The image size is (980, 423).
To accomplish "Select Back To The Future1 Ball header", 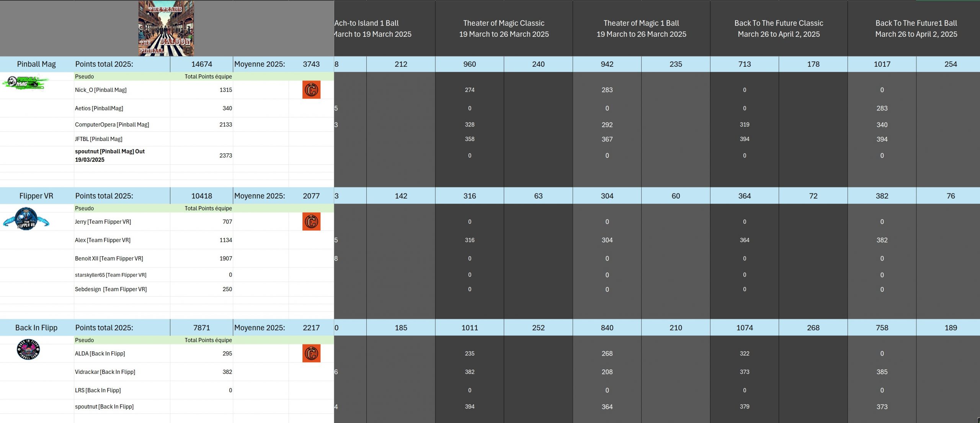I will (916, 28).
